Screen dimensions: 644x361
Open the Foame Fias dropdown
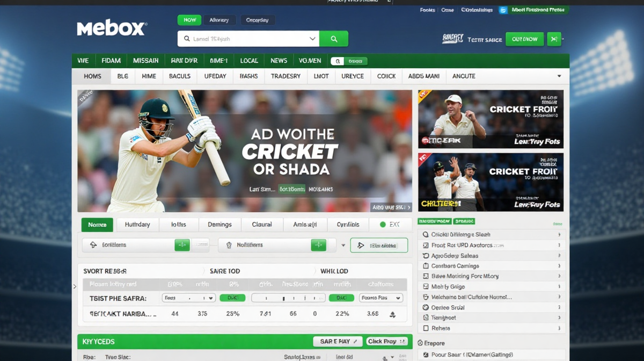pos(381,298)
